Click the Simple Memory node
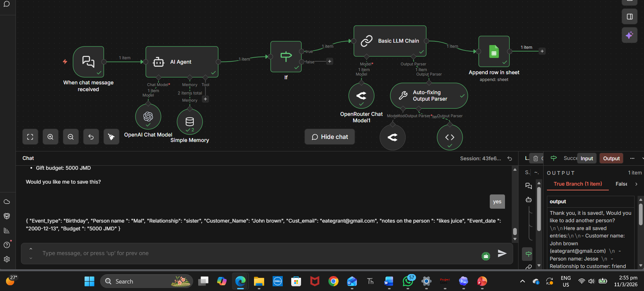Image resolution: width=644 pixels, height=291 pixels. click(x=190, y=122)
